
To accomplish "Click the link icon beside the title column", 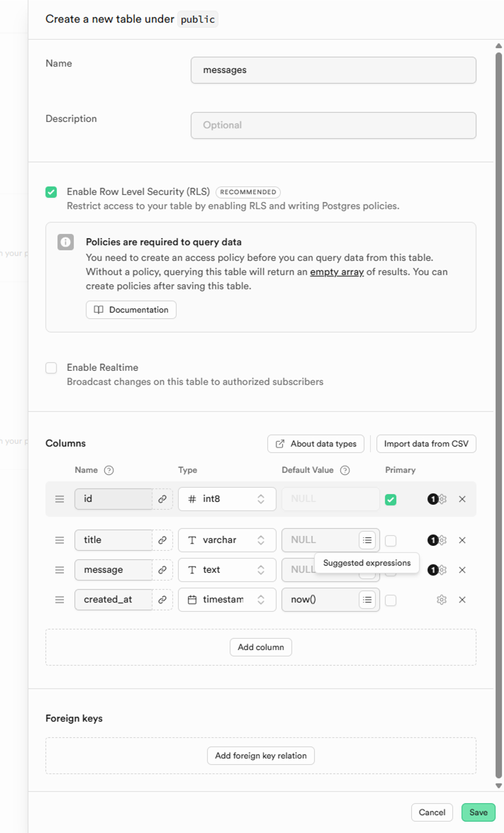I will click(162, 540).
